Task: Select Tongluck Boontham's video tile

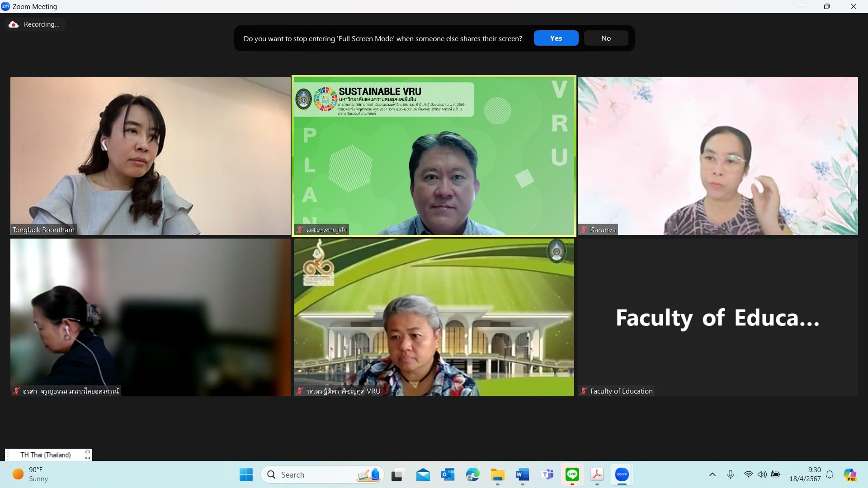Action: tap(150, 156)
